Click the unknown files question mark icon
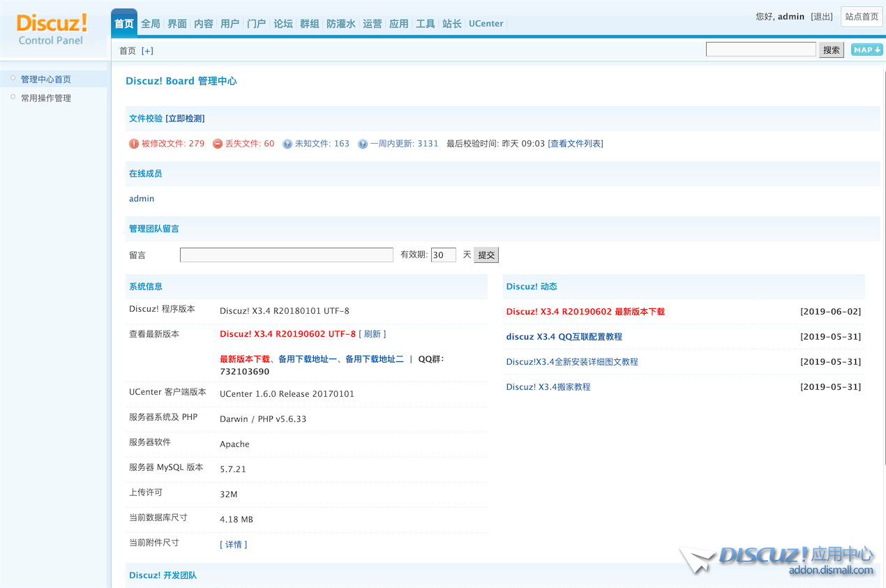886x588 pixels. (287, 144)
